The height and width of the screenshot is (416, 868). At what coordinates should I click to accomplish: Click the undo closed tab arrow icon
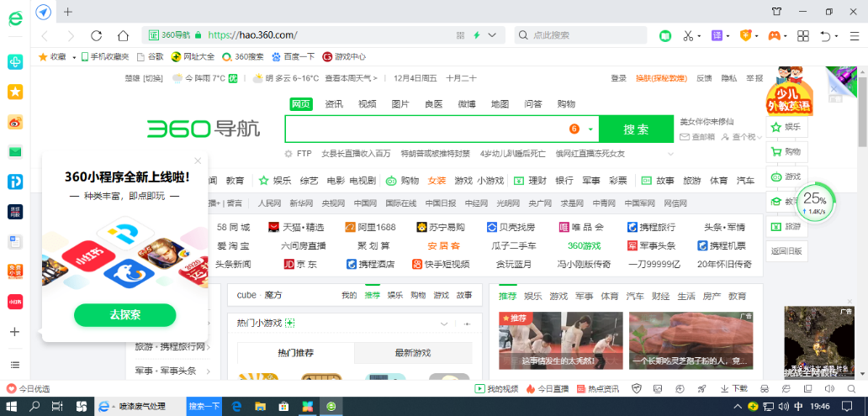[825, 36]
